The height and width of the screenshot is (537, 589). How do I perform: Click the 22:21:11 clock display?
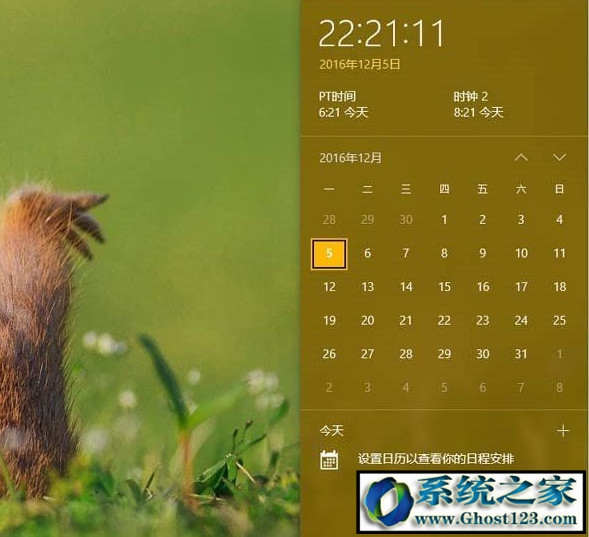tap(382, 34)
